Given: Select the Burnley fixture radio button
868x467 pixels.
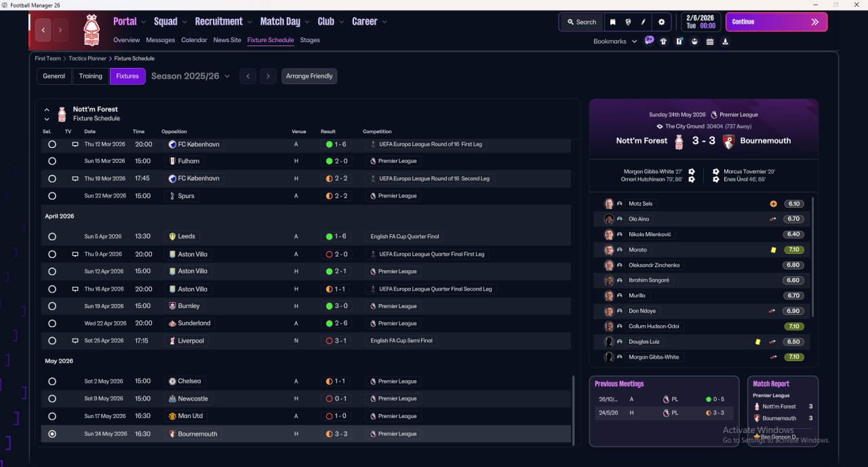Looking at the screenshot, I should (52, 306).
